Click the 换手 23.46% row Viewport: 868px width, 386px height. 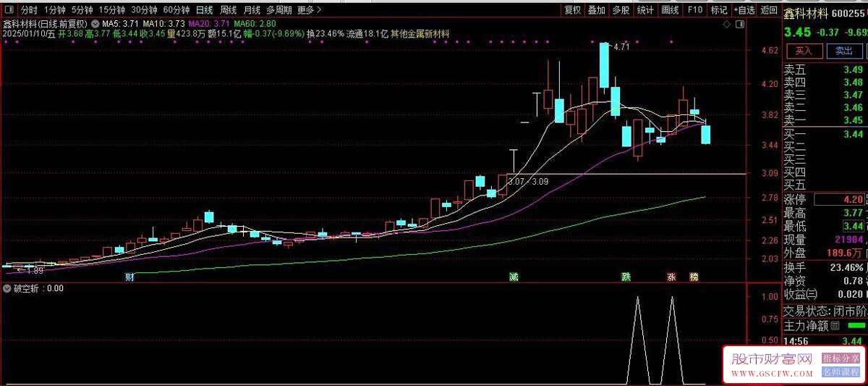coord(824,267)
